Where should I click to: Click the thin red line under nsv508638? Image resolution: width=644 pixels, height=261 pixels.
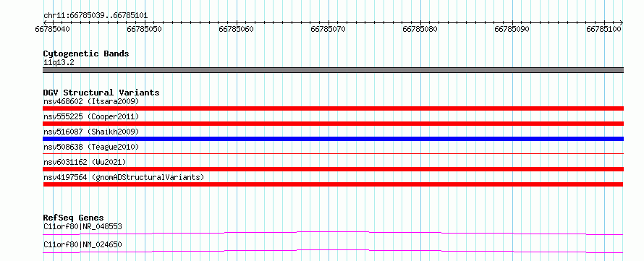tap(333, 153)
